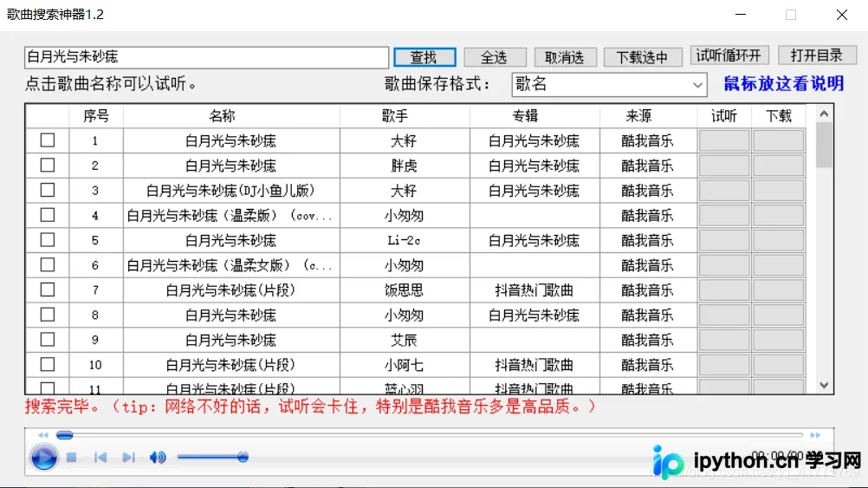Click the table vertical scrollbar thumb
Screen dimensions: 868x488
(825, 145)
